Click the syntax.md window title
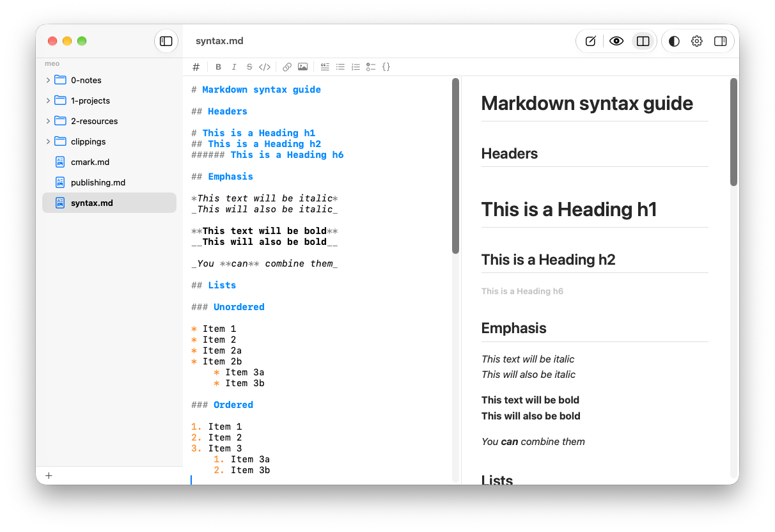The image size is (775, 532). [219, 41]
